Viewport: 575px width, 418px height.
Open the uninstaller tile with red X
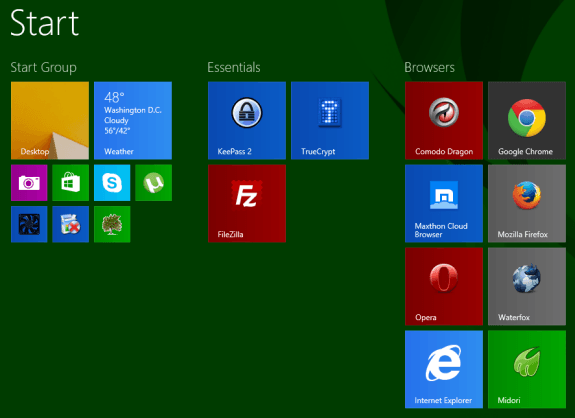tap(70, 224)
